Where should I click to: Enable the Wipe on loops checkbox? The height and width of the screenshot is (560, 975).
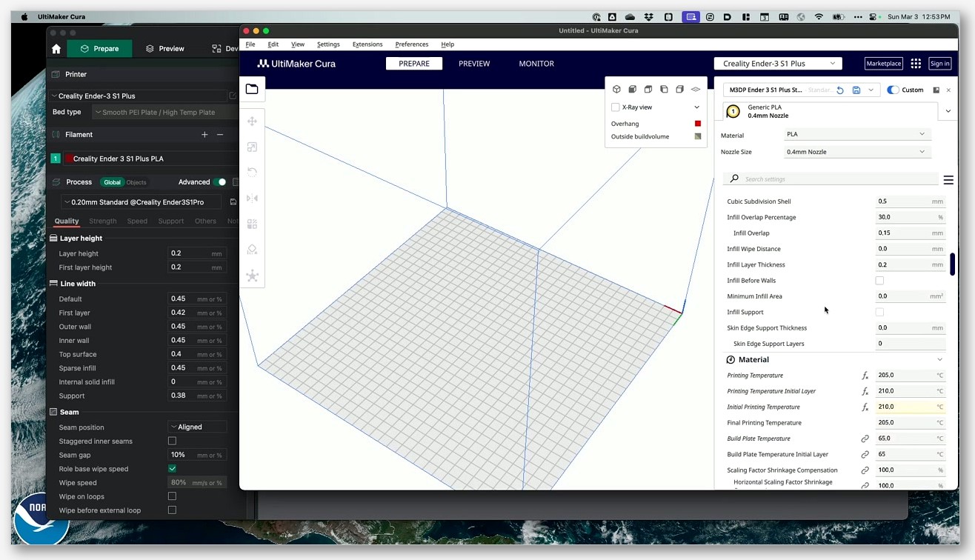[172, 496]
